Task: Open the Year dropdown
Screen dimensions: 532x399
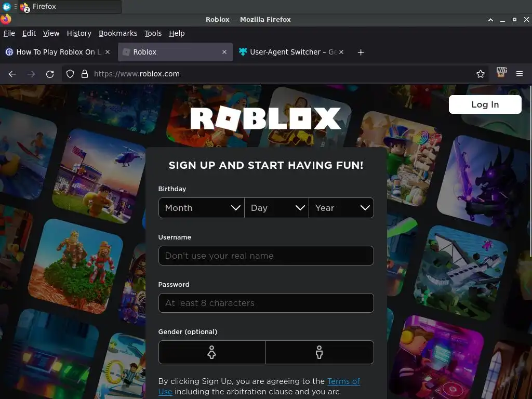Action: click(x=341, y=208)
